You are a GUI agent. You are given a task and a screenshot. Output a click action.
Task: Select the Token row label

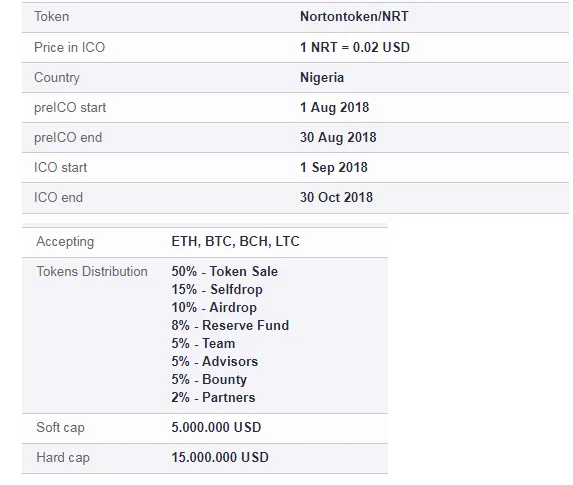(x=52, y=16)
